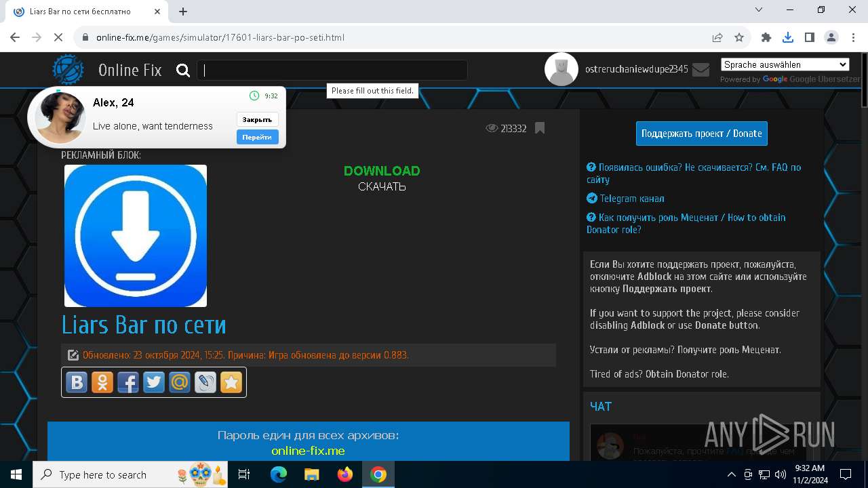Click the Online Fix gear logo
This screenshot has height=488, width=868.
pos(68,70)
